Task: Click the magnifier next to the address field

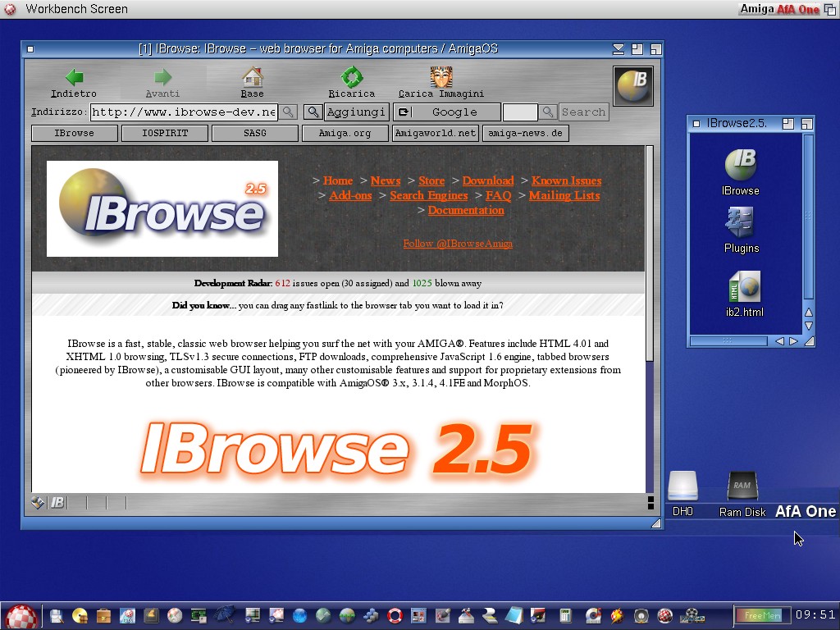Action: [288, 112]
